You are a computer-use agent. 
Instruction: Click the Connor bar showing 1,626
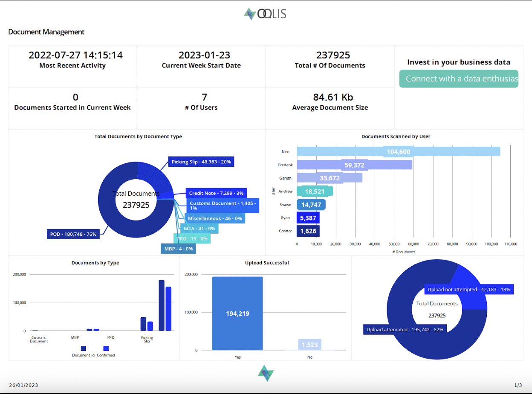[x=308, y=231]
